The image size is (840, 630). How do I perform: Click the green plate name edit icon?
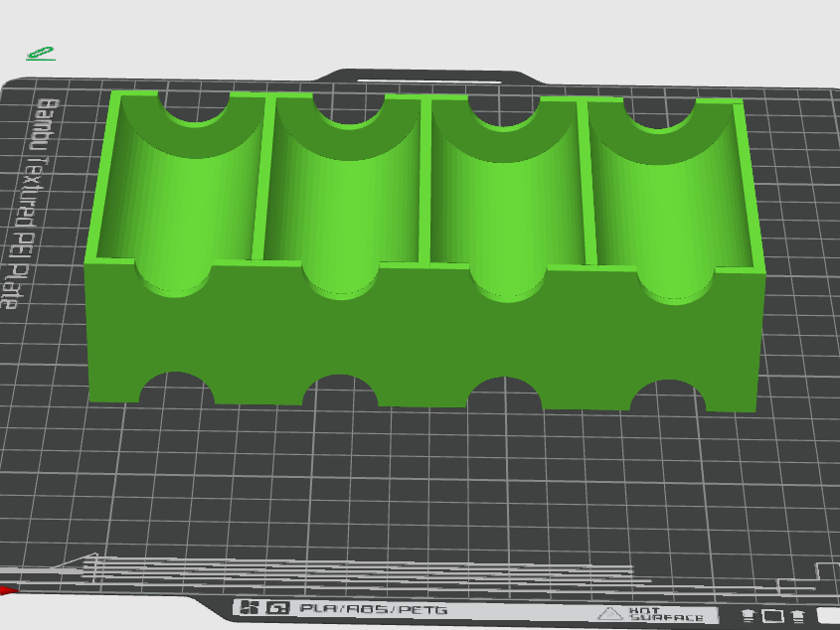coord(41,53)
